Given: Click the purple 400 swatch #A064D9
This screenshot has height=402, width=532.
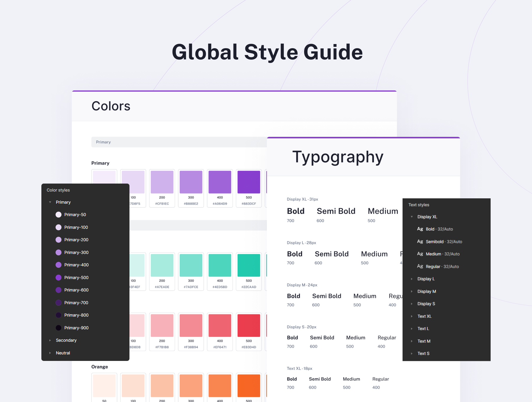Looking at the screenshot, I should click(x=220, y=182).
